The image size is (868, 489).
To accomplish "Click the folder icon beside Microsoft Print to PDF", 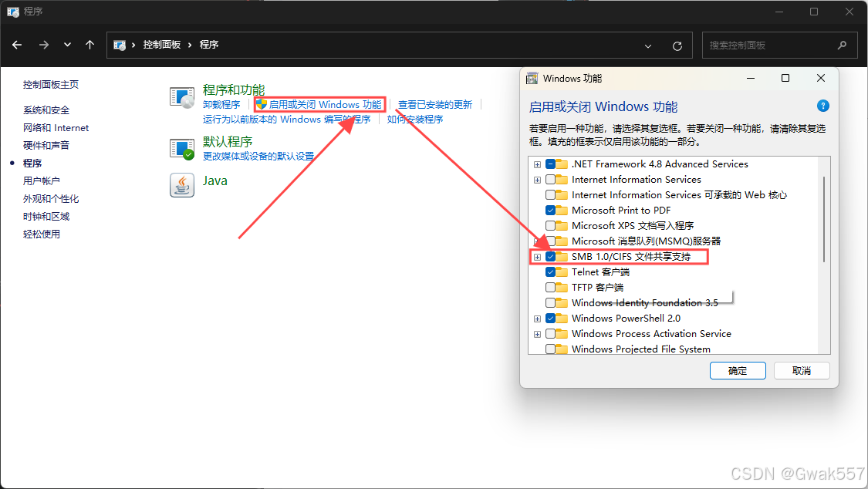I will click(562, 211).
